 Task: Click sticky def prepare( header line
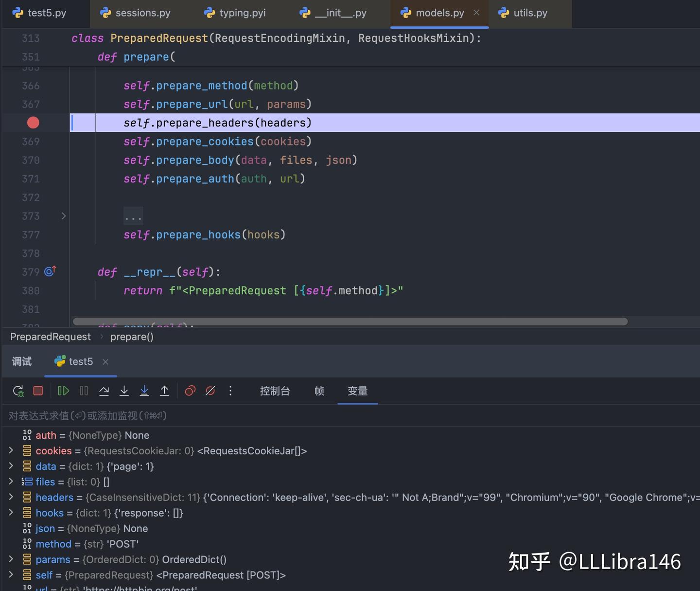(x=136, y=57)
